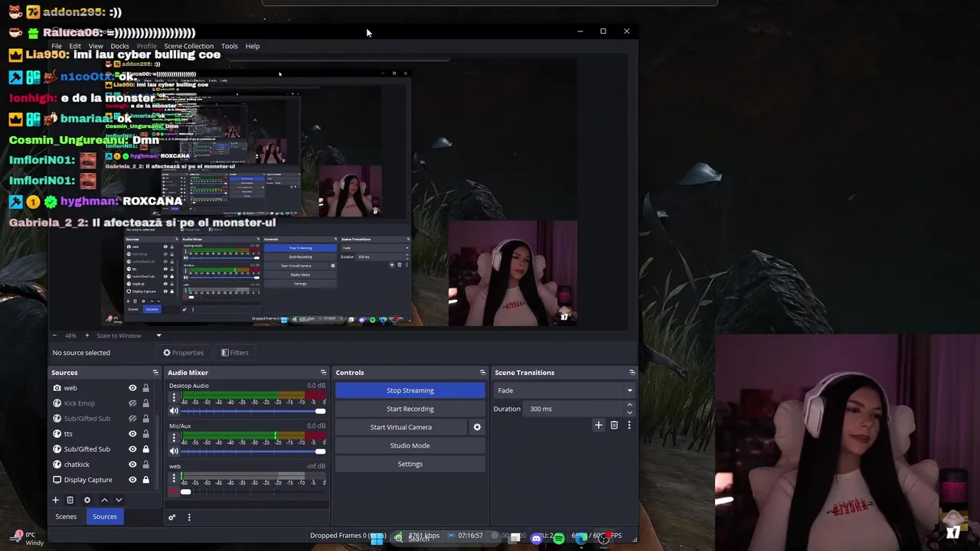Lock the web source

tap(145, 388)
